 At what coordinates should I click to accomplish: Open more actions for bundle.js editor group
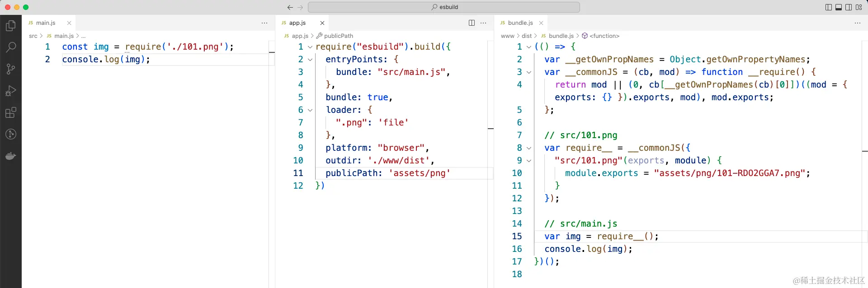coord(858,23)
